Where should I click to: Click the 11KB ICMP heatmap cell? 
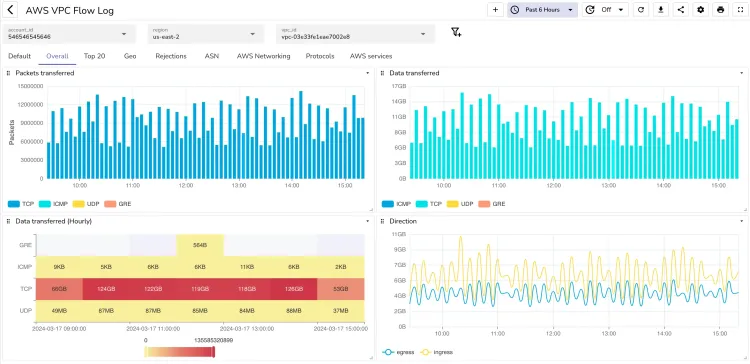pyautogui.click(x=247, y=267)
